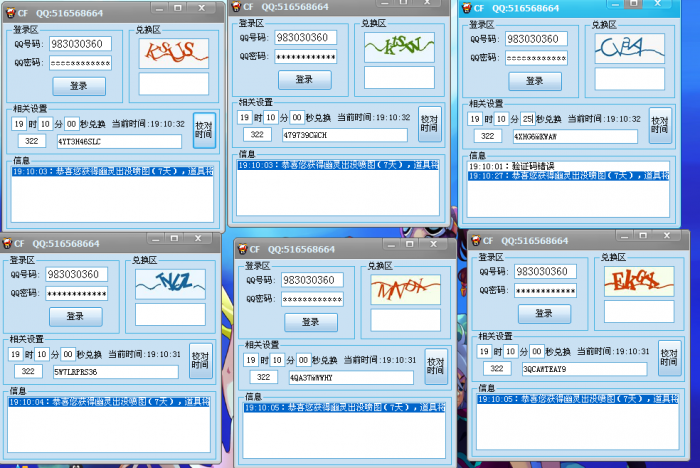Click the CF title icon in the NCZ captcha window
This screenshot has width=700, height=468.
[x=7, y=243]
